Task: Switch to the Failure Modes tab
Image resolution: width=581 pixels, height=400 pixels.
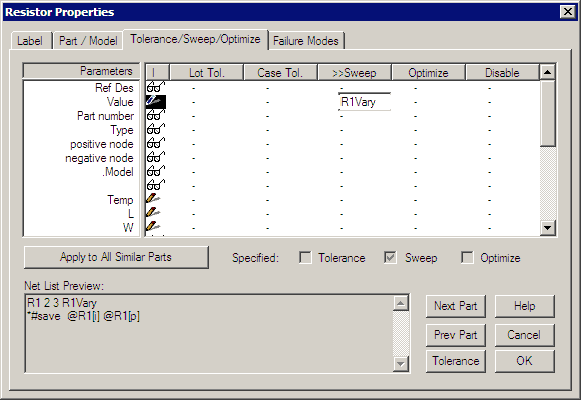Action: [306, 41]
